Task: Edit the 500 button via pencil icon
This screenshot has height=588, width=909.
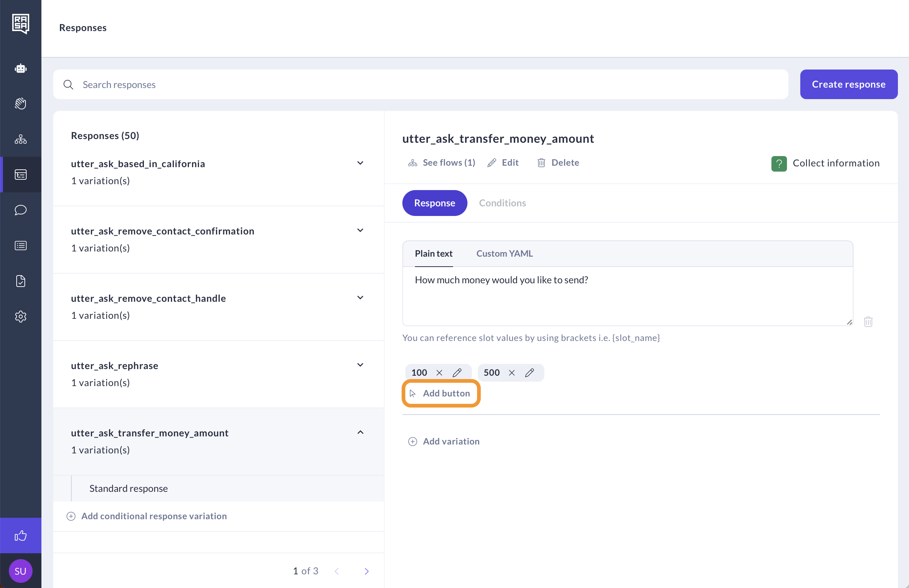Action: tap(530, 373)
